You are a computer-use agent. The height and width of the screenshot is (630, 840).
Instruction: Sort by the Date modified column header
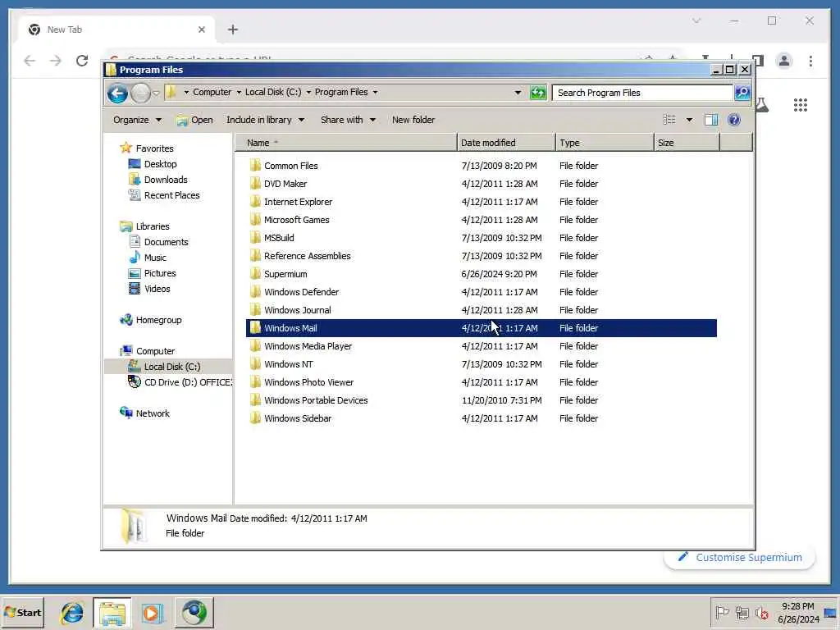(506, 143)
